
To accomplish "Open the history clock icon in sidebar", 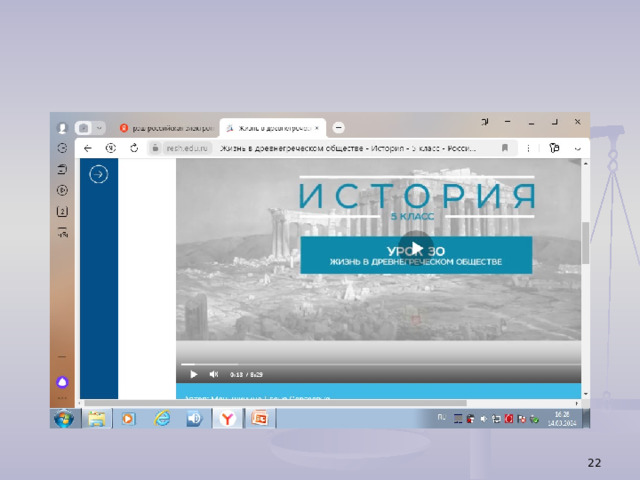I will click(62, 148).
